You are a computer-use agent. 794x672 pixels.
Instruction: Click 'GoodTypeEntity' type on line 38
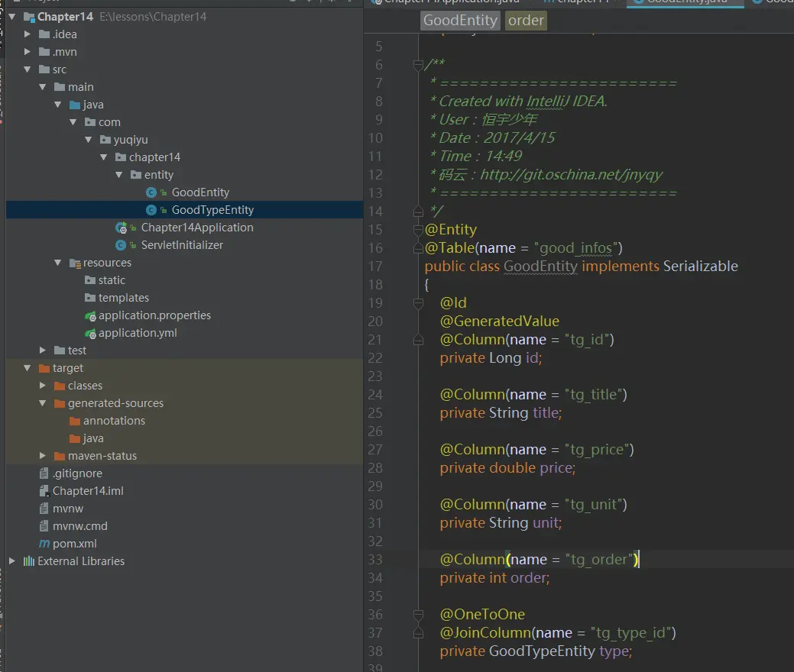(542, 651)
